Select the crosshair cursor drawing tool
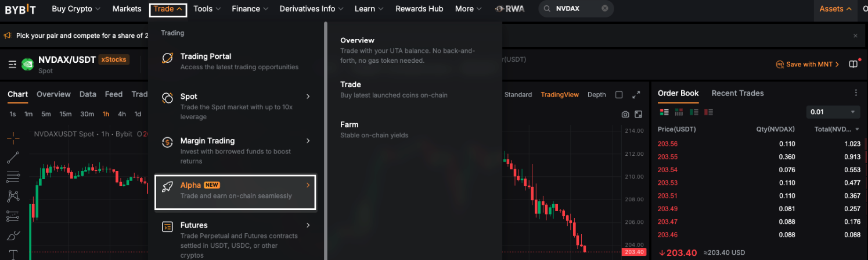868x260 pixels. [13, 138]
